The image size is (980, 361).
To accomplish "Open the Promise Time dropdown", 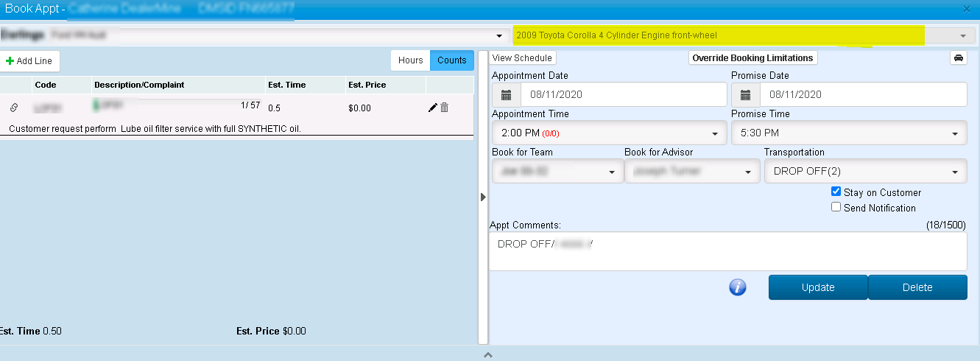I will [847, 133].
